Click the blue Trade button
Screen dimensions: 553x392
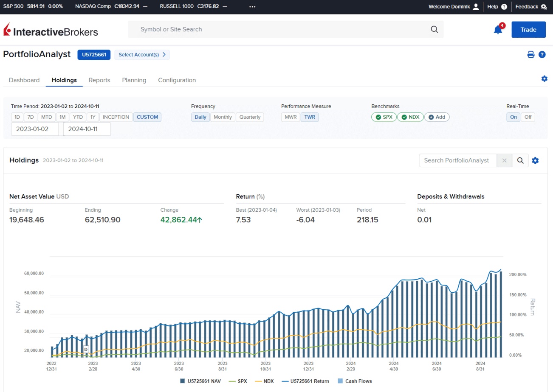tap(528, 30)
